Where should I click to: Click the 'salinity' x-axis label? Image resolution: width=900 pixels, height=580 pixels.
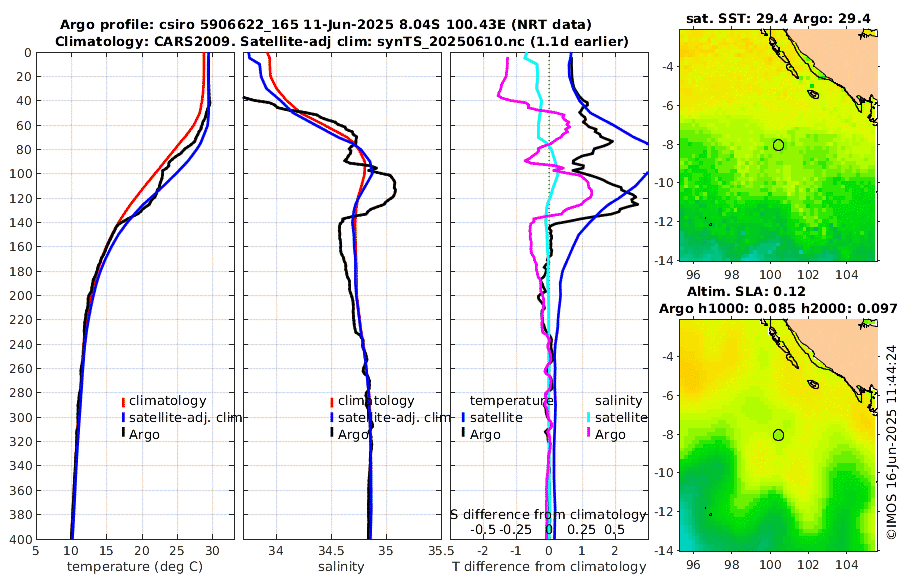(x=342, y=567)
